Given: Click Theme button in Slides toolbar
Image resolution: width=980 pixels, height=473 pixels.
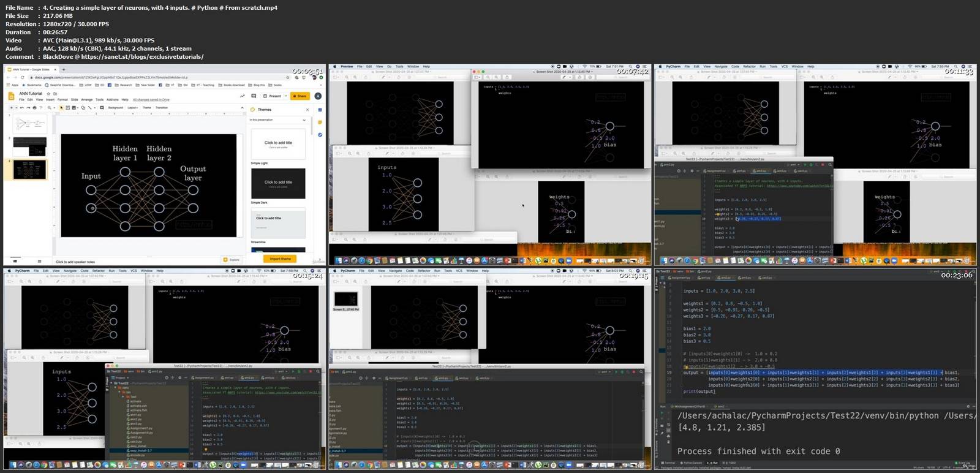Looking at the screenshot, I should click(x=147, y=107).
